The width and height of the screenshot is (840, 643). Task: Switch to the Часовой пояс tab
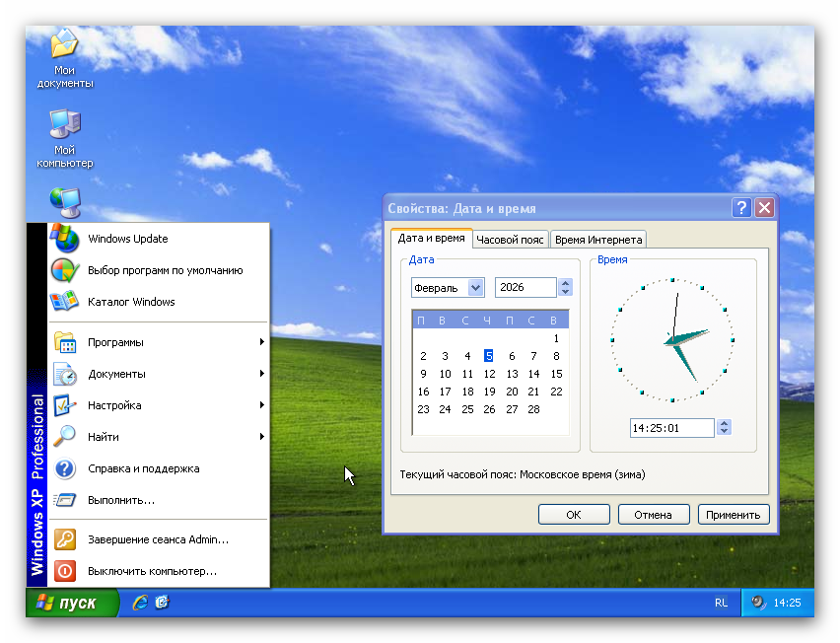pos(510,240)
